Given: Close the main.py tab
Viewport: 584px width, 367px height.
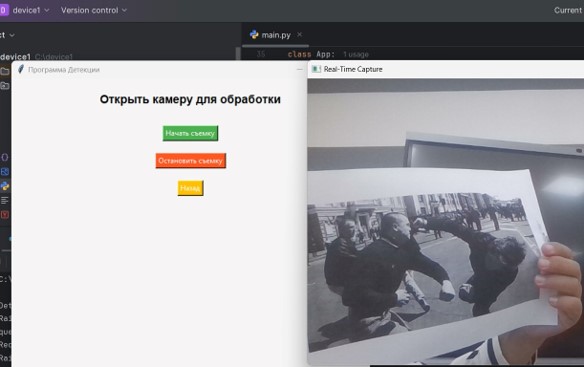Looking at the screenshot, I should (299, 34).
